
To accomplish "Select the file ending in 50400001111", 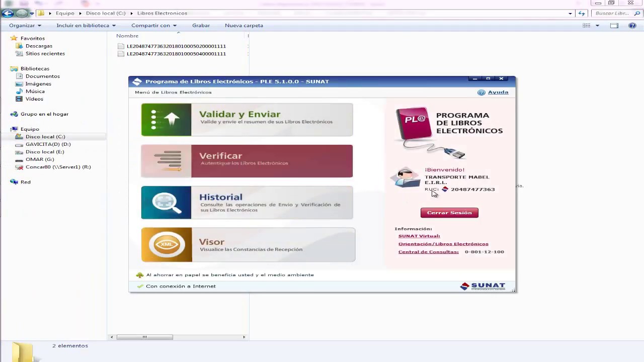I will click(x=176, y=53).
